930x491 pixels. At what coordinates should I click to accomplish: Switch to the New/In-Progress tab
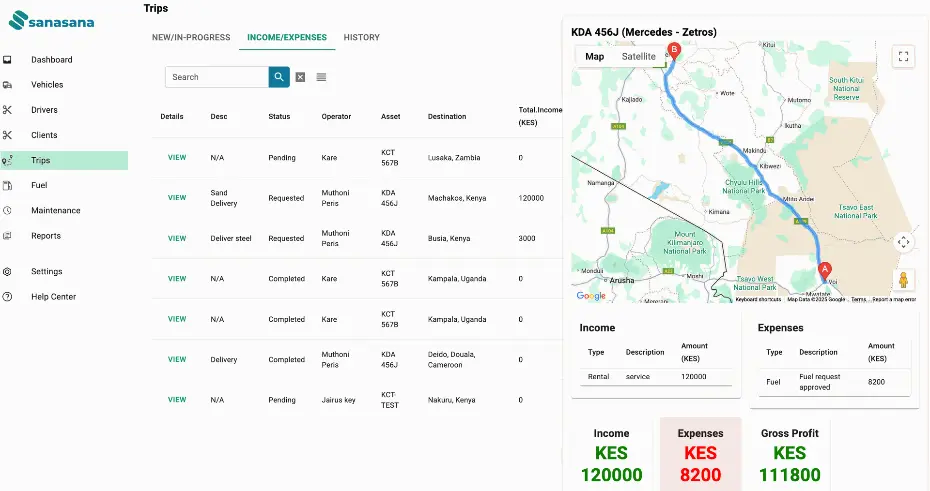[191, 37]
